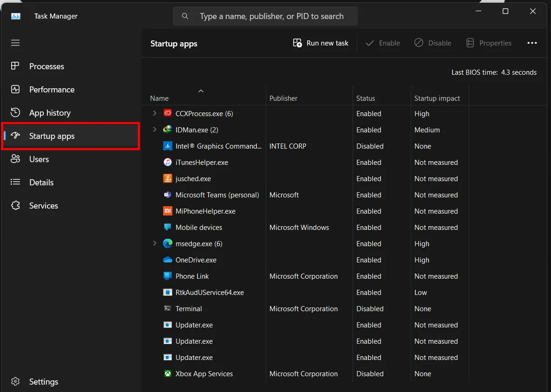Expand the CCXProcess.exe group
Screen dimensions: 551x392
pyautogui.click(x=155, y=113)
